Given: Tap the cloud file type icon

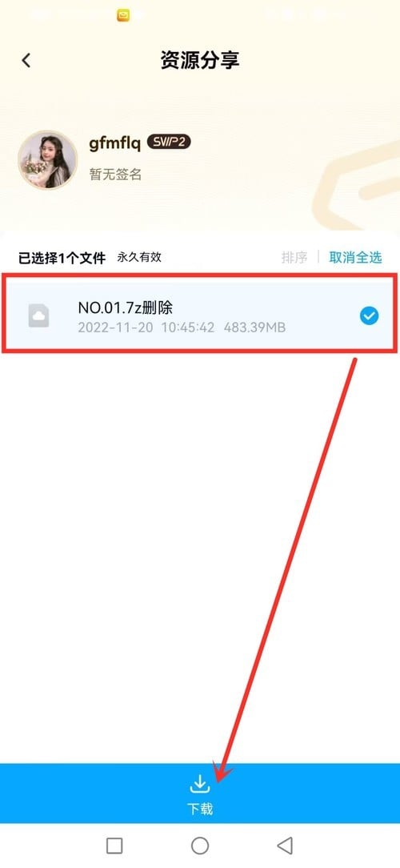Looking at the screenshot, I should (38, 315).
